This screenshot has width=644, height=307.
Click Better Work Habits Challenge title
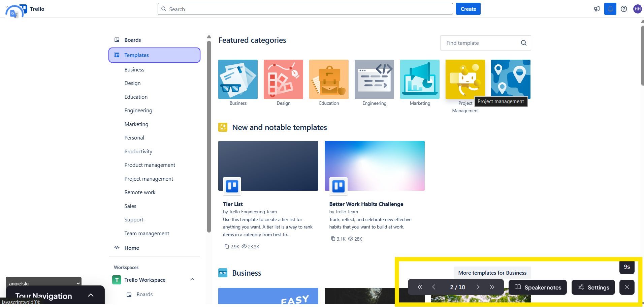(x=366, y=204)
